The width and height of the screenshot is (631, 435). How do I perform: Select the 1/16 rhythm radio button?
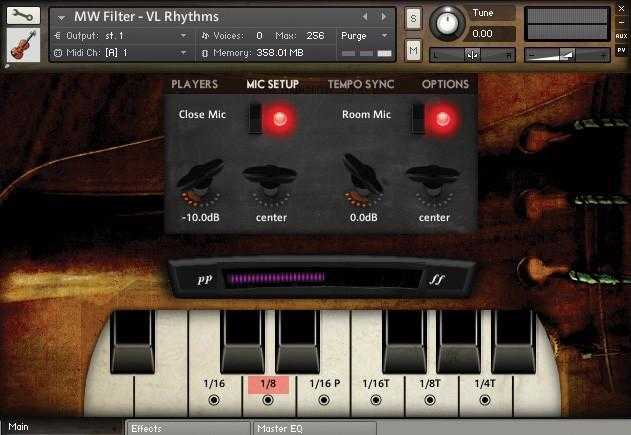(x=214, y=400)
